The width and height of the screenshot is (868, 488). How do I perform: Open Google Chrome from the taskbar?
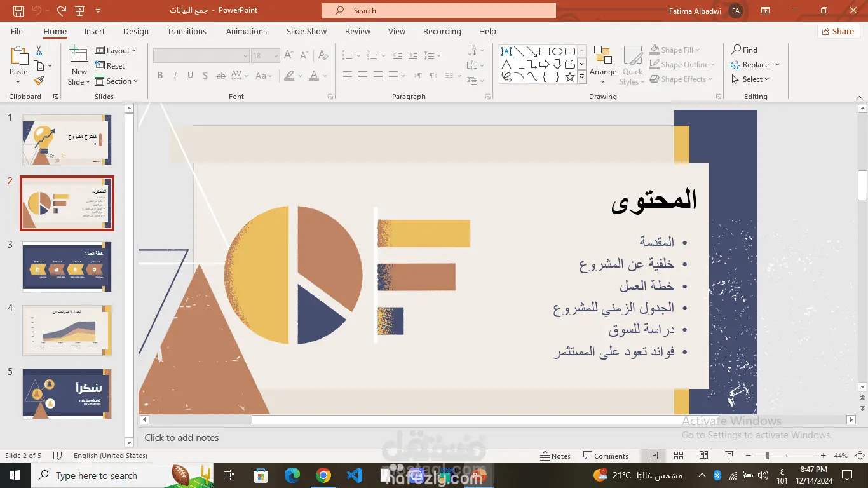click(x=323, y=475)
